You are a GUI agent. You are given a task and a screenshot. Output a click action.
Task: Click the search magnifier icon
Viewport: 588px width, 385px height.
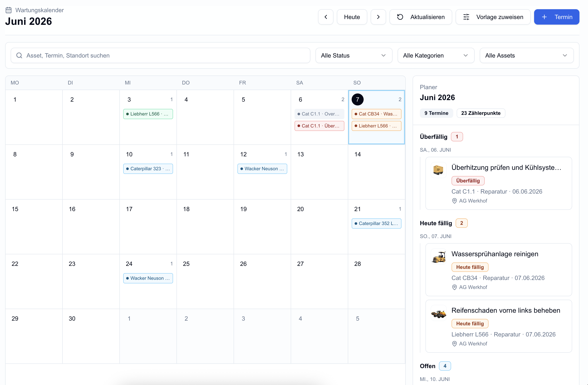point(19,55)
